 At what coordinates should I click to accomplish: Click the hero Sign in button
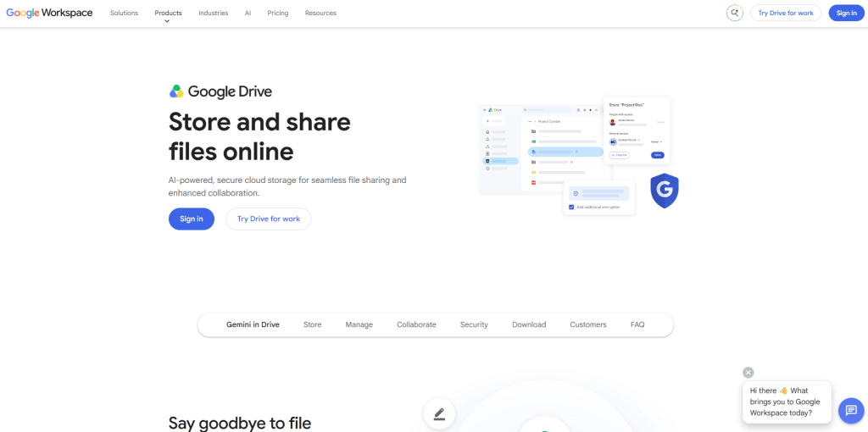191,219
